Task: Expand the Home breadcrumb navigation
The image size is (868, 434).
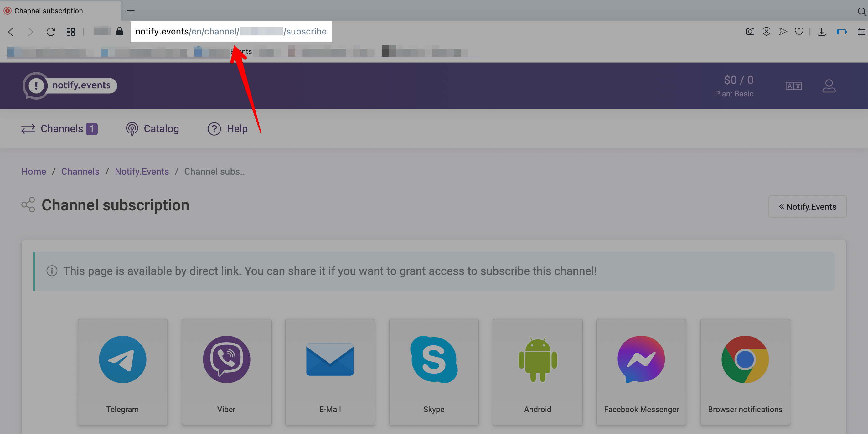Action: 34,171
